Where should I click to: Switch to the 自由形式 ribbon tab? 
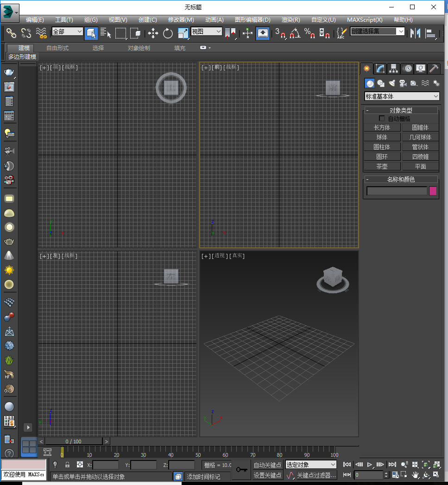point(57,48)
